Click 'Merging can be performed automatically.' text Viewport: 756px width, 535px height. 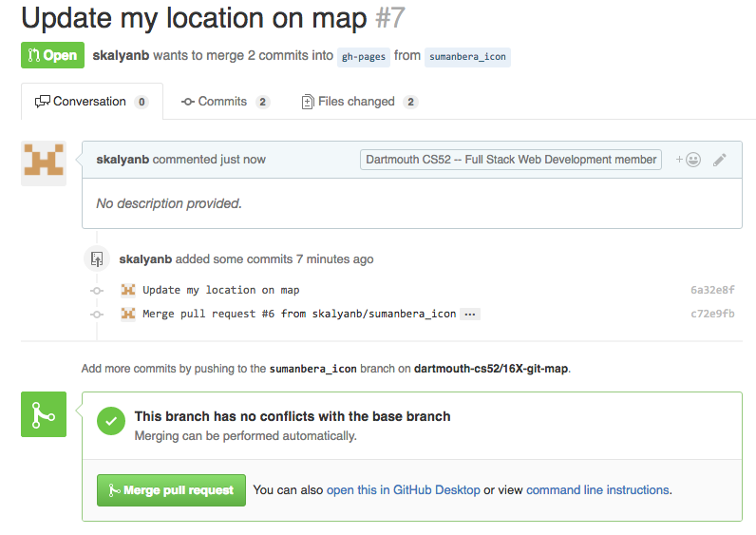(x=245, y=435)
